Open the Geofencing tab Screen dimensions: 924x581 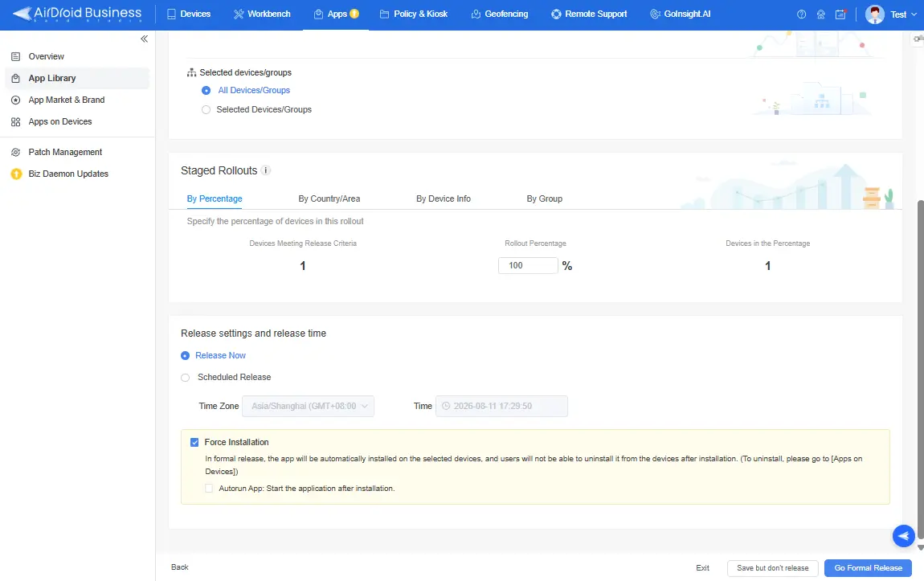click(500, 14)
